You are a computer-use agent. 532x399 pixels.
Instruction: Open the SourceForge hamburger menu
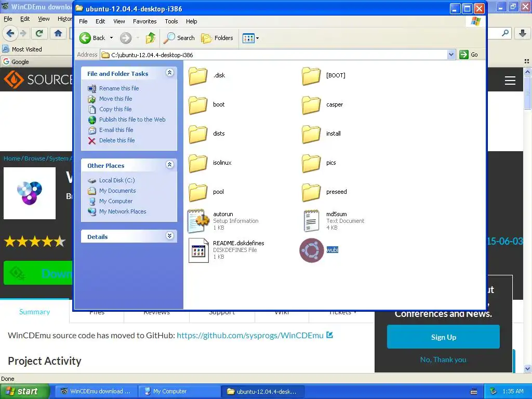tap(510, 81)
